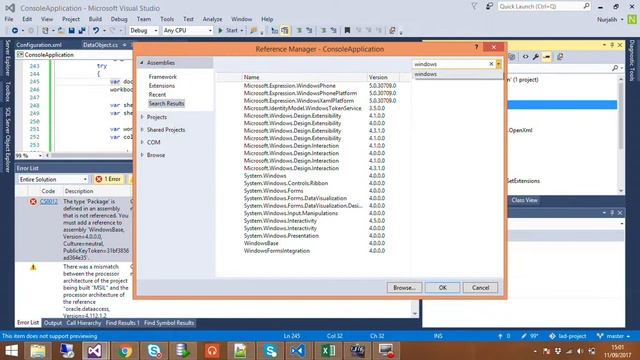
Task: Select the WindowsFormsIntegration assembly row
Action: coord(313,251)
